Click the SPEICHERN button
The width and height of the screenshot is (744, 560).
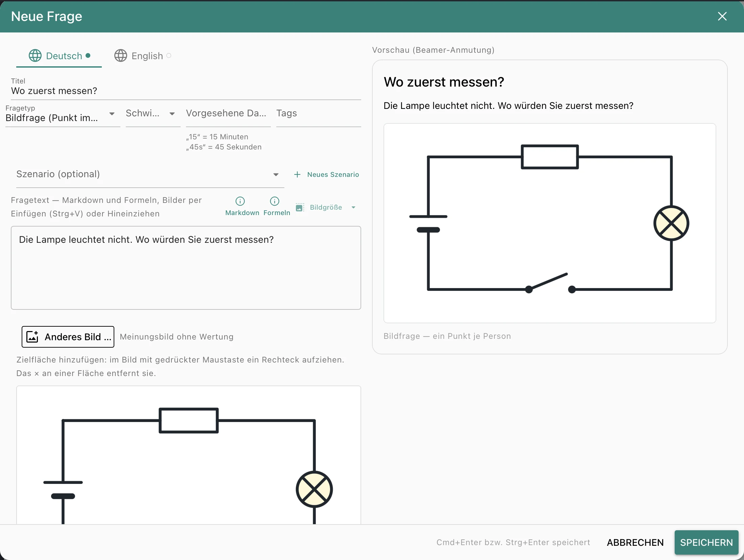tap(706, 542)
